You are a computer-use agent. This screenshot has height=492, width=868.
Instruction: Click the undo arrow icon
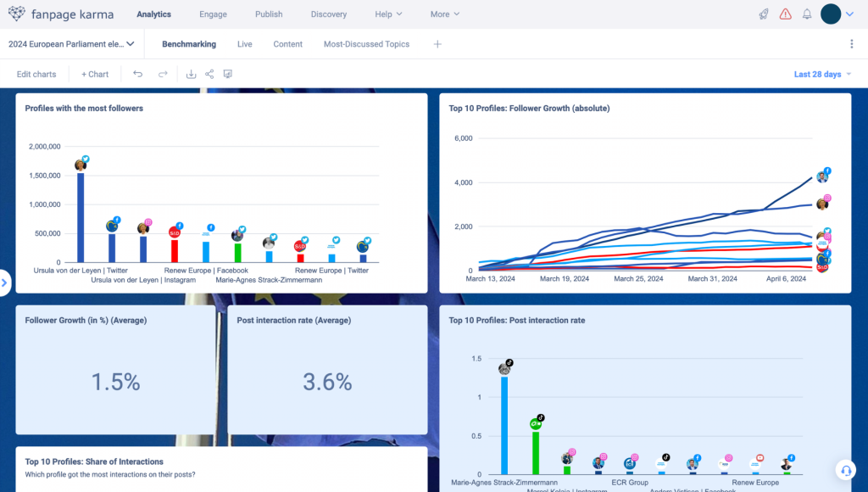138,74
